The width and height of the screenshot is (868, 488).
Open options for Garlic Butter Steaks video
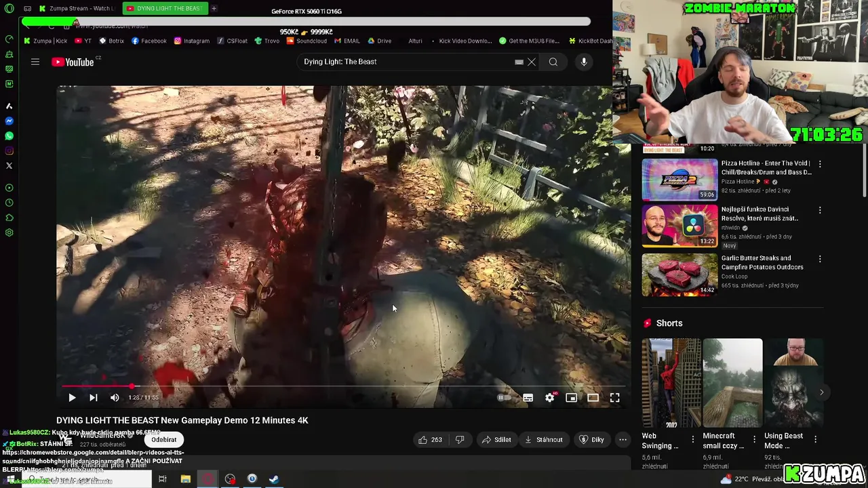click(820, 259)
